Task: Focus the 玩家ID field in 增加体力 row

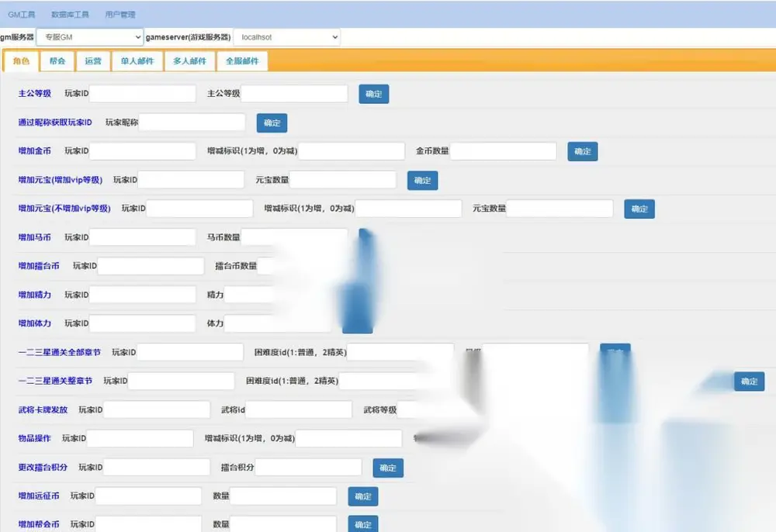Action: coord(143,323)
